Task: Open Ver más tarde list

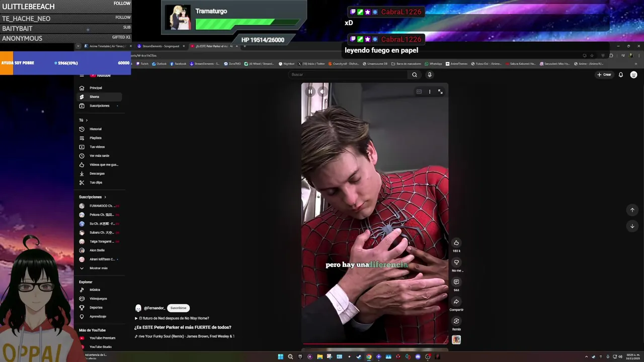Action: [x=99, y=156]
